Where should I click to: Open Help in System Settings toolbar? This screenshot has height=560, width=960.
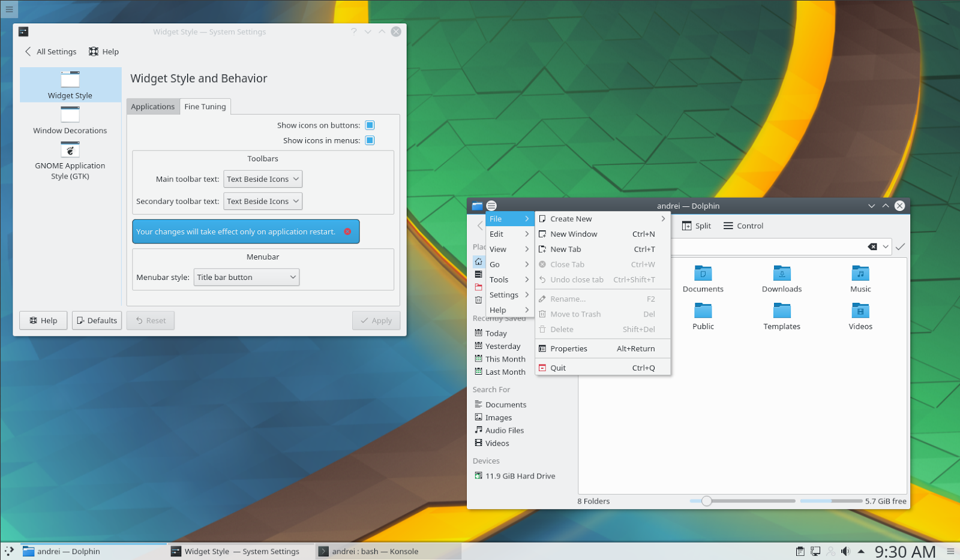point(104,52)
